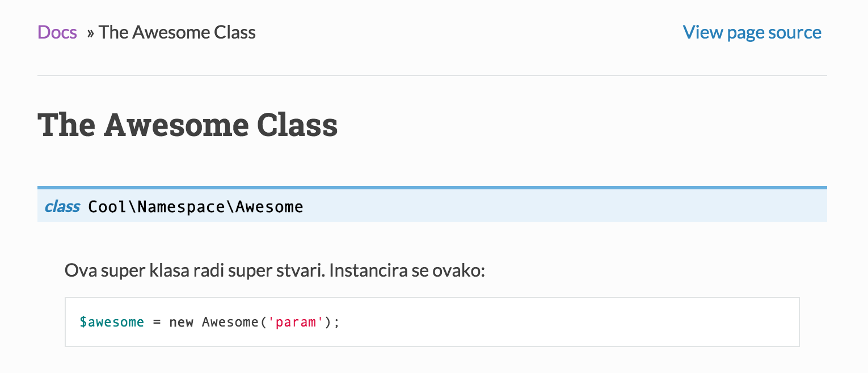Click the horizontal divider under breadcrumbs
The image size is (868, 373).
coord(431,75)
